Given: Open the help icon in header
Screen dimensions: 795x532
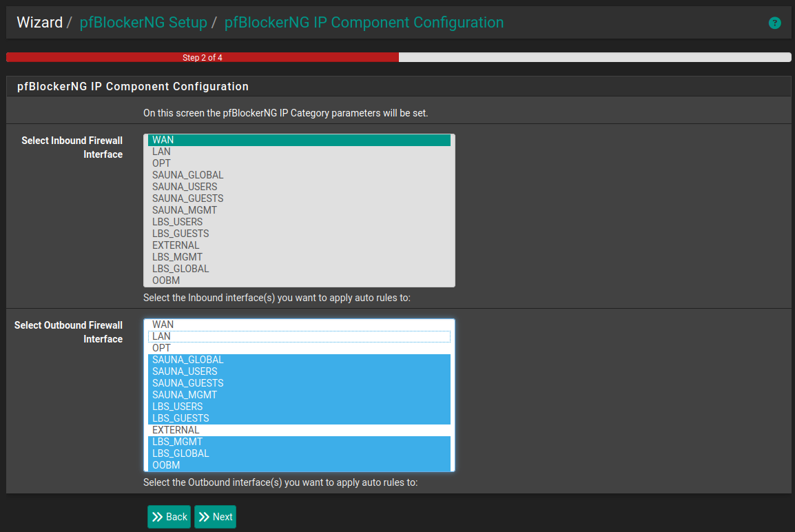Looking at the screenshot, I should [774, 23].
